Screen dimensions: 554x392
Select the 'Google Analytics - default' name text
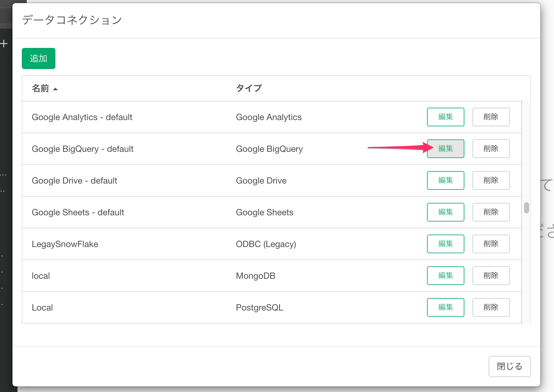pos(82,117)
